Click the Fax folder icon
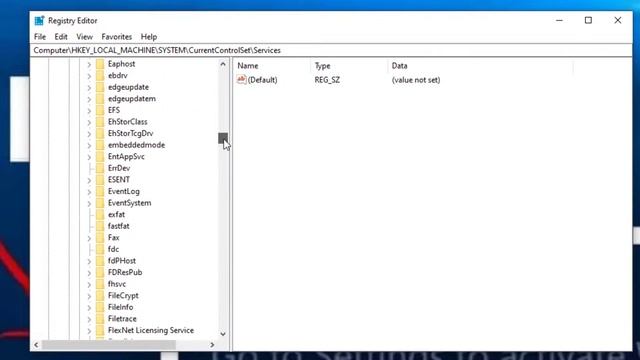640x360 pixels. 100,238
